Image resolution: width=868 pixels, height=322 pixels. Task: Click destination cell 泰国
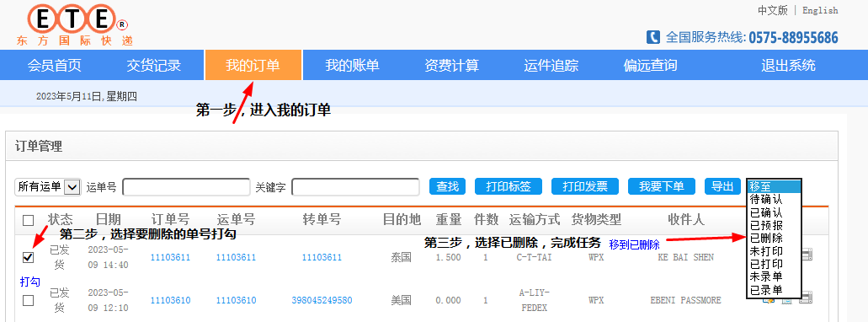401,257
